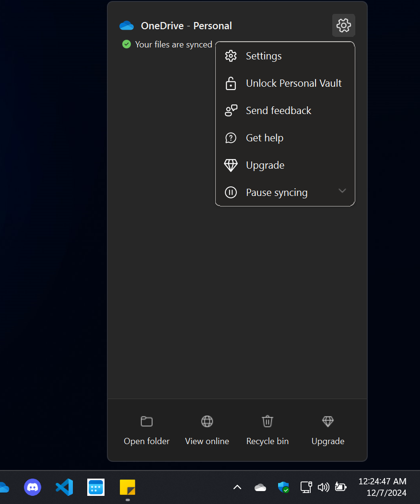Image resolution: width=420 pixels, height=504 pixels.
Task: Click the battery tray icon
Action: pos(340,487)
